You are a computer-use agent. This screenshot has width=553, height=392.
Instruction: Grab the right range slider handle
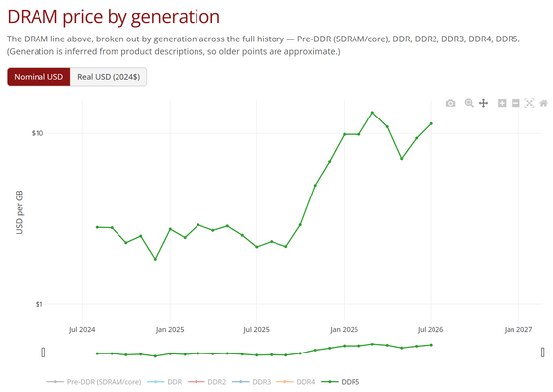click(x=542, y=353)
